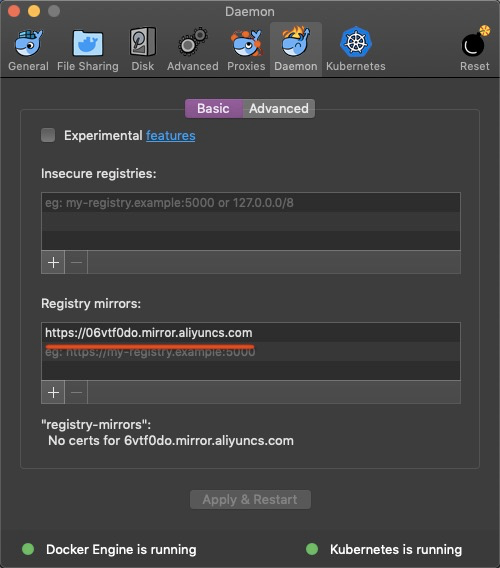Switch to the Advanced daemon tab
The width and height of the screenshot is (500, 568).
coord(279,108)
